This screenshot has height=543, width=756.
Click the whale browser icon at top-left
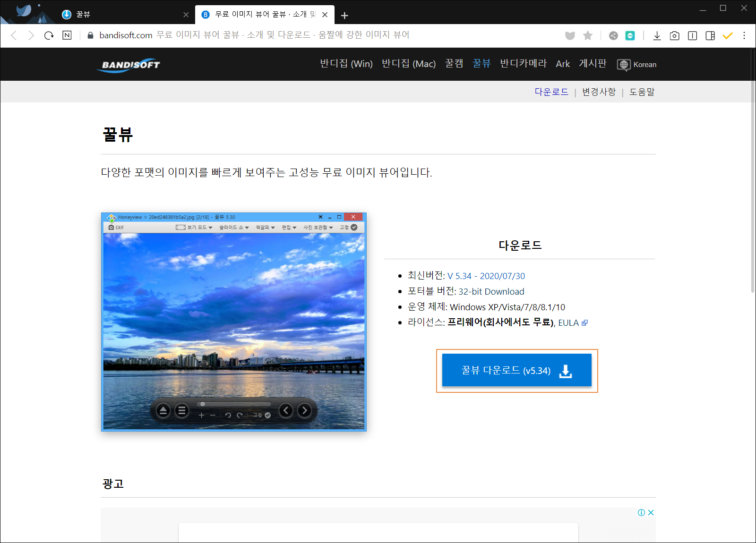click(x=24, y=10)
